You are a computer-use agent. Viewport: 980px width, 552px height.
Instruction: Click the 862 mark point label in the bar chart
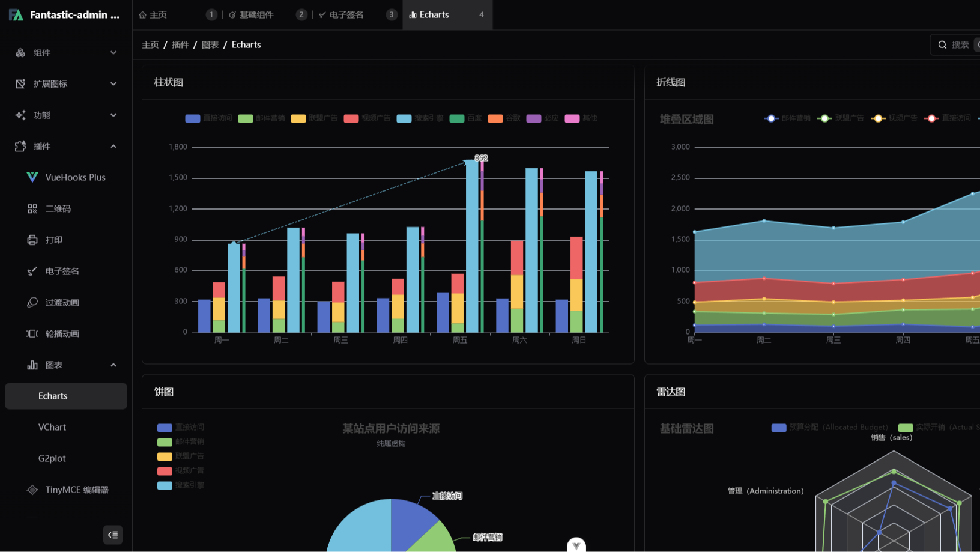(481, 158)
